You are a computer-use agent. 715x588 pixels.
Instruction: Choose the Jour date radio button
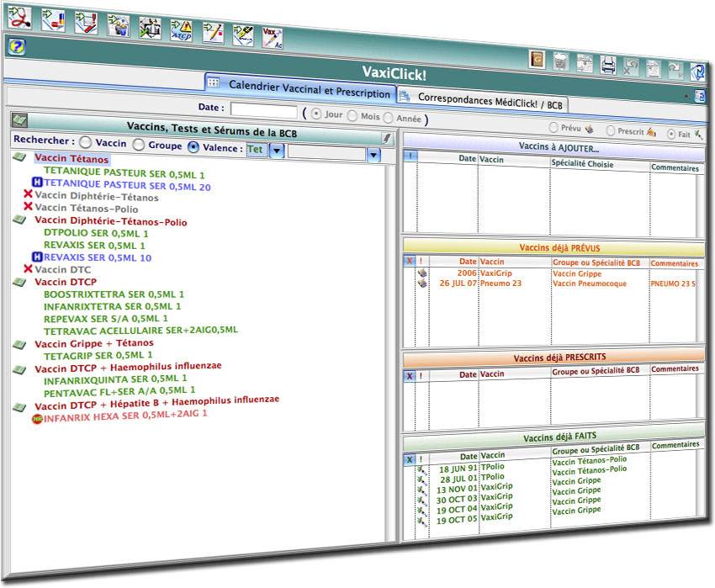click(316, 114)
